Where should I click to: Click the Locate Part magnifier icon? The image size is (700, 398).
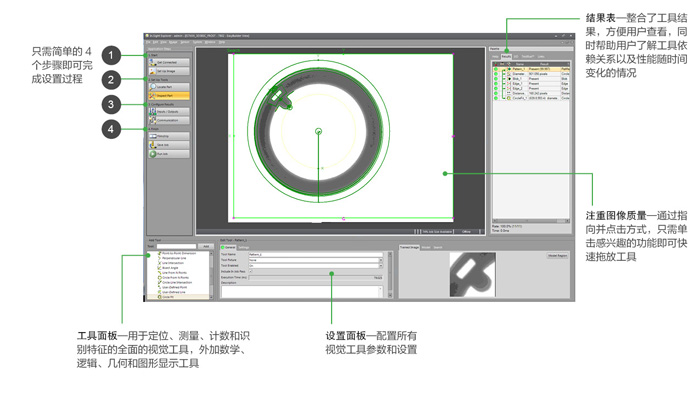pyautogui.click(x=153, y=87)
